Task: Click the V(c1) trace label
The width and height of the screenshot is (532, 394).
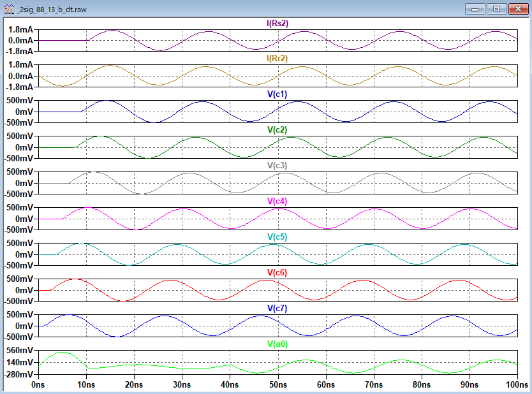Action: pyautogui.click(x=277, y=94)
